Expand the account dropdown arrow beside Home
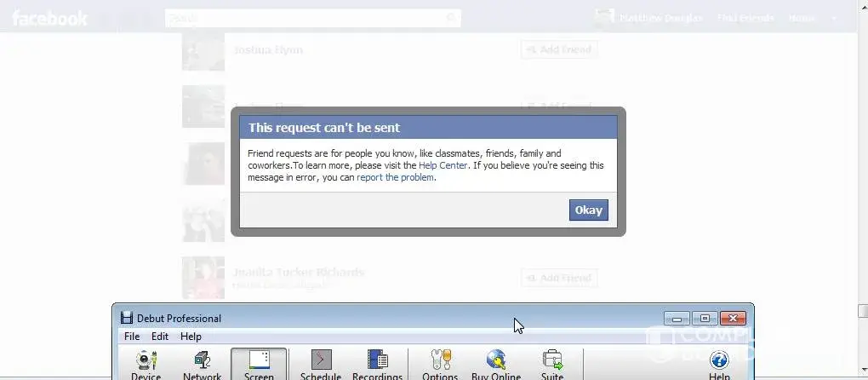 834,18
